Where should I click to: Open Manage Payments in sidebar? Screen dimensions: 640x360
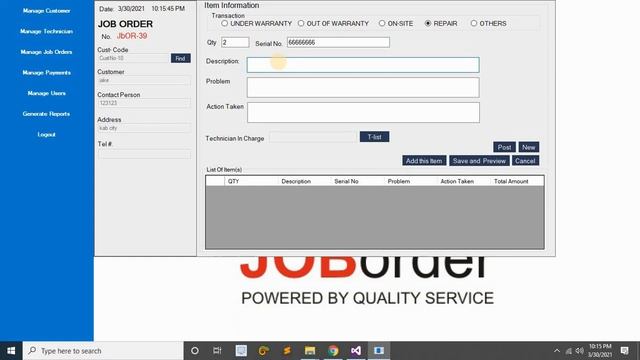pos(46,73)
